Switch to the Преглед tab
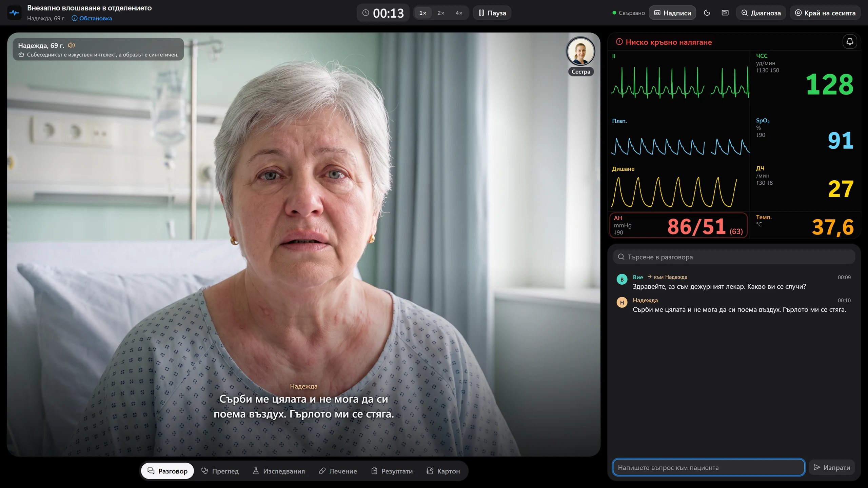This screenshot has height=488, width=868. [x=220, y=471]
